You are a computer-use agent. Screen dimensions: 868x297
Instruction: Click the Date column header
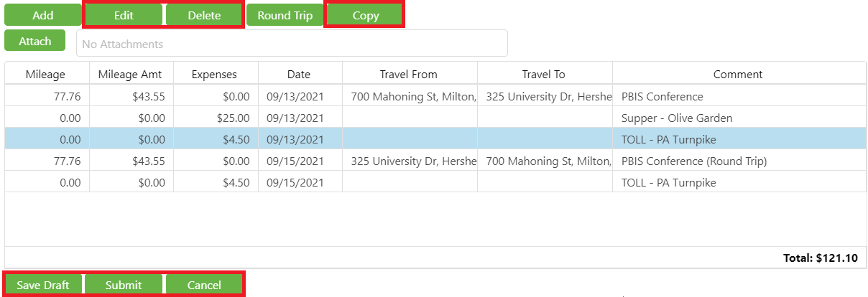point(299,74)
